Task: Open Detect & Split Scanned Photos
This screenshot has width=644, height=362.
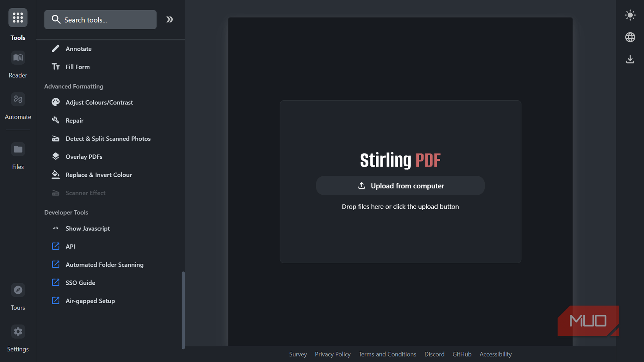Action: (x=108, y=138)
